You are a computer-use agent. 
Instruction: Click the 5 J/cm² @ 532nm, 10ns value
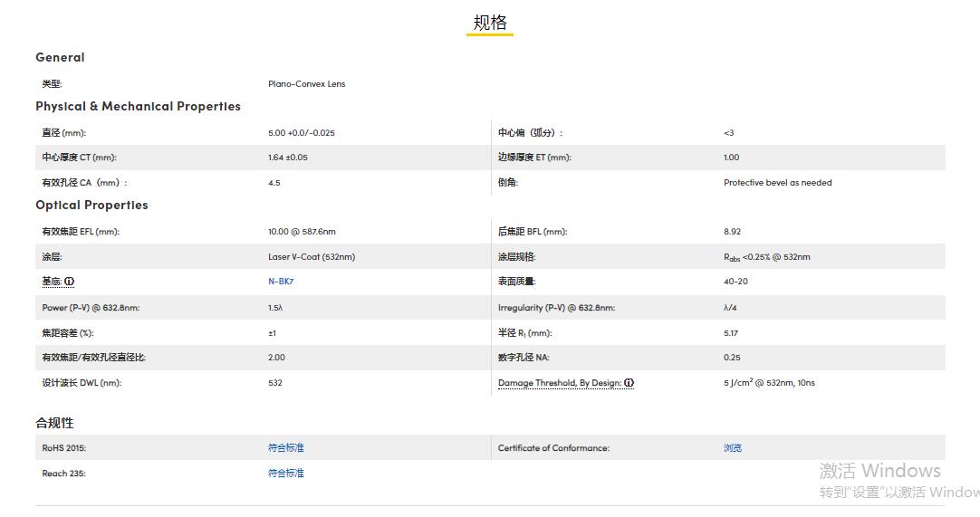pyautogui.click(x=769, y=383)
